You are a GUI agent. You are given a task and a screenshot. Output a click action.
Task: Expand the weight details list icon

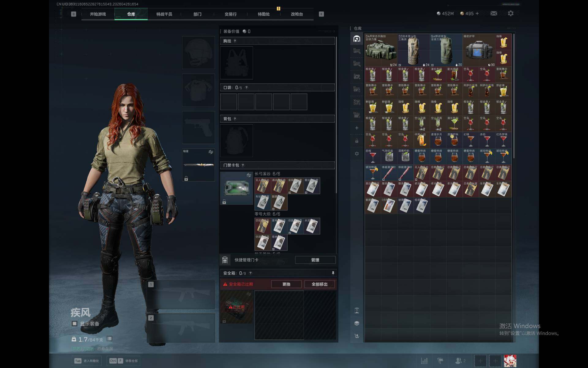click(109, 339)
